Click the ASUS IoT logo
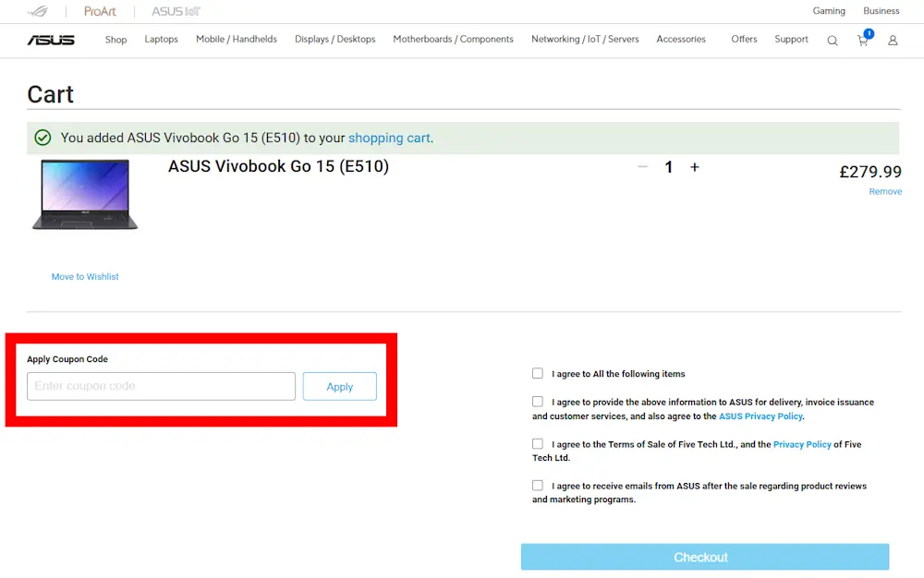The height and width of the screenshot is (578, 924). coord(176,11)
